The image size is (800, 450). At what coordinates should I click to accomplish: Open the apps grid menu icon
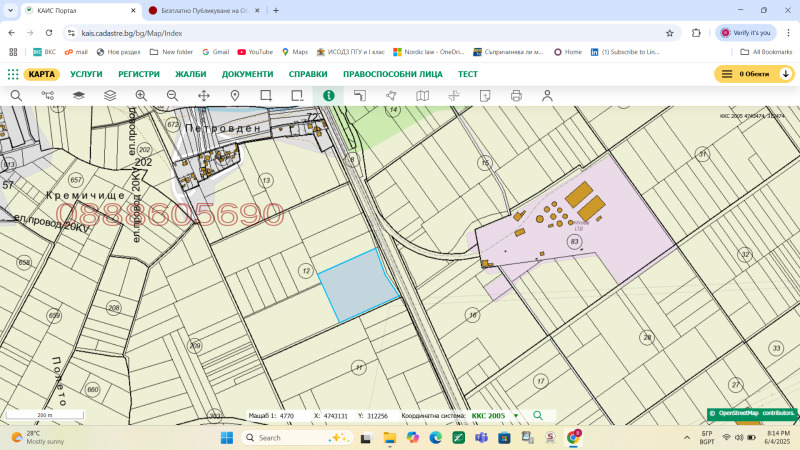[x=13, y=74]
